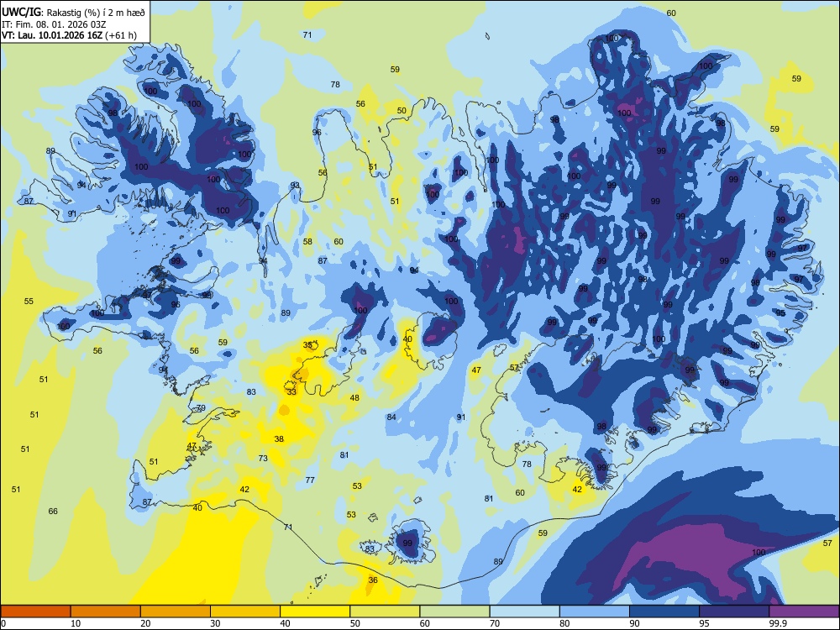This screenshot has width=840, height=630.
Task: Click the 60–70 light green legend swatch
Action: (x=454, y=612)
